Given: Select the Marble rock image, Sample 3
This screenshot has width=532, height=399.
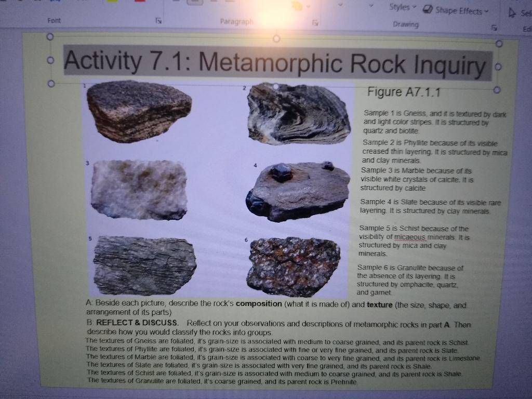Looking at the screenshot, I should 138,190.
